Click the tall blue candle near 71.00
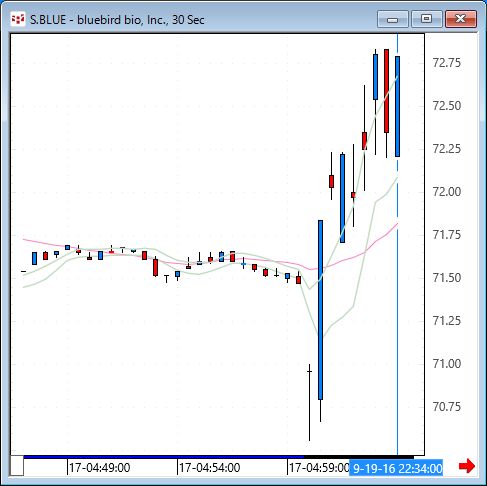 (x=320, y=310)
